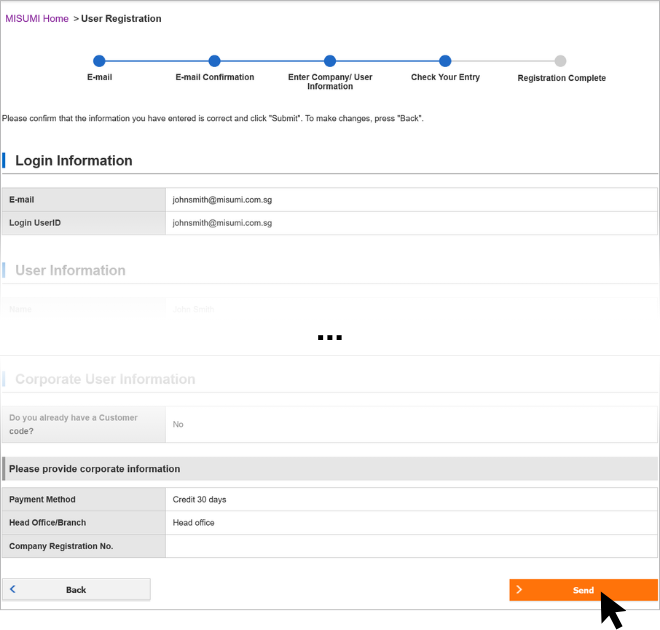Click the progress line between E-mail and Confirmation
Viewport: 660px width, 630px height.
(x=157, y=61)
